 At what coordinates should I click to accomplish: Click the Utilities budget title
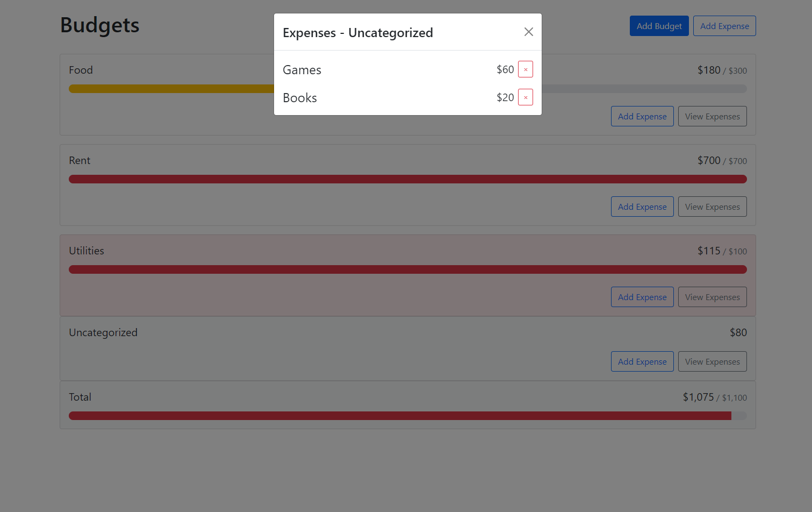click(87, 251)
